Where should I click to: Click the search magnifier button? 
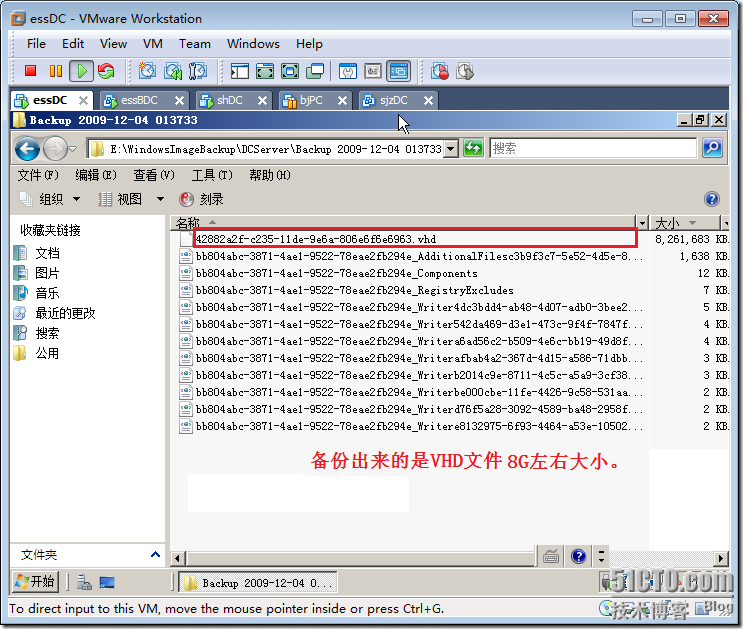[x=712, y=148]
